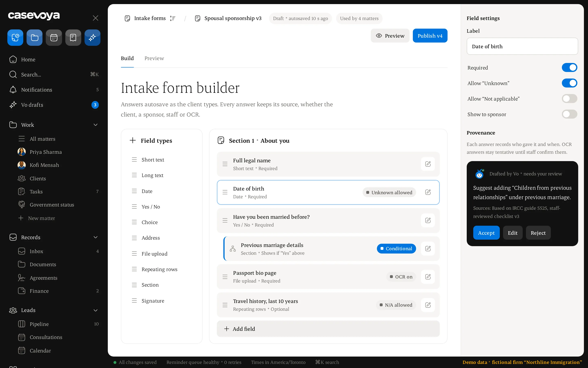The width and height of the screenshot is (588, 368).
Task: Enable the Allow “Not applicable” toggle
Action: click(569, 99)
